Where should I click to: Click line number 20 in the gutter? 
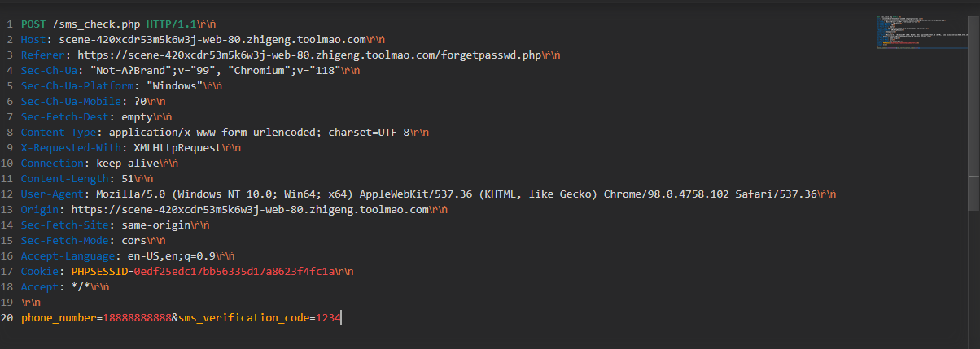coord(7,317)
